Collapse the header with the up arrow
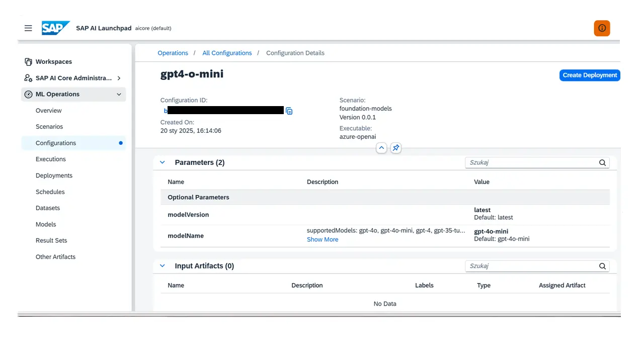This screenshot has height=362, width=644. 381,148
